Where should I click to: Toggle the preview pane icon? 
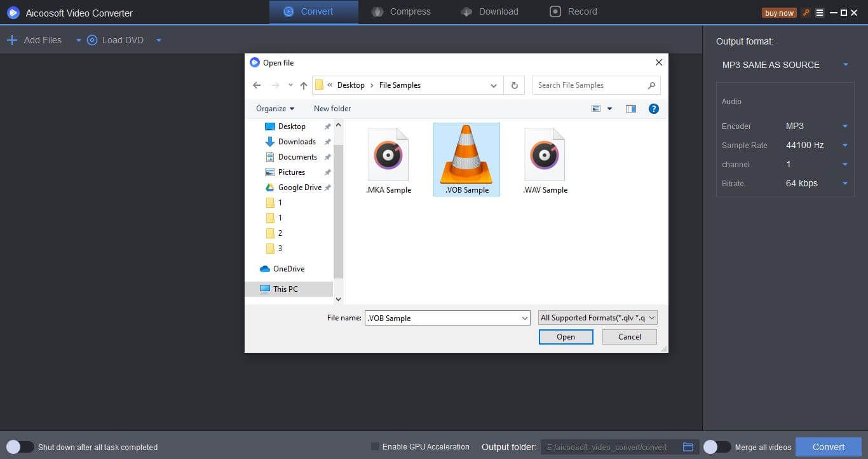coord(630,109)
